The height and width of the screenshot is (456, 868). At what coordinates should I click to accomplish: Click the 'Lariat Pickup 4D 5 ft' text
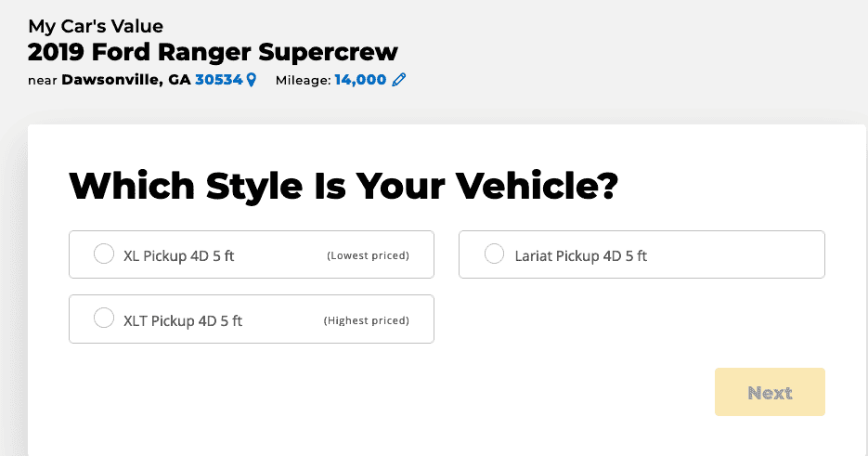pos(581,256)
